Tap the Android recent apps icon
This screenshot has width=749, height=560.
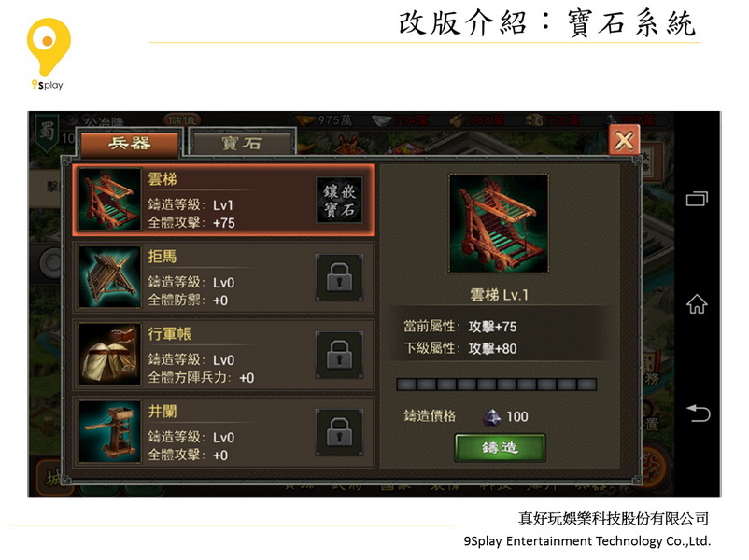[x=697, y=199]
